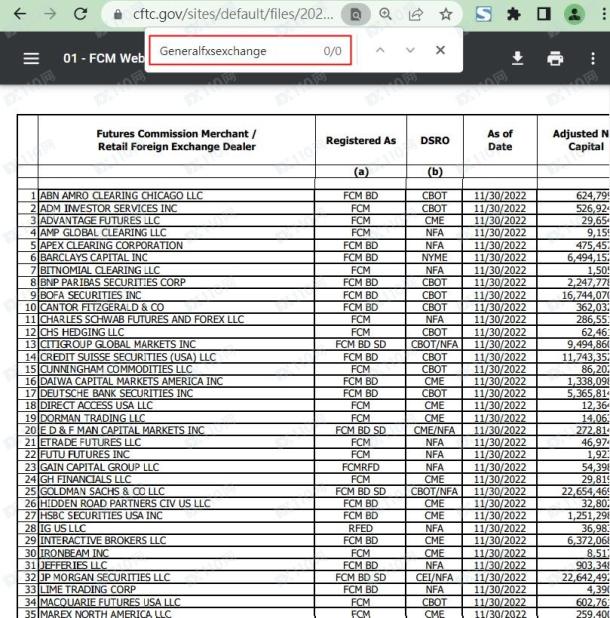Open the PDF sidebar hamburger menu
610x618 pixels.
[31, 58]
